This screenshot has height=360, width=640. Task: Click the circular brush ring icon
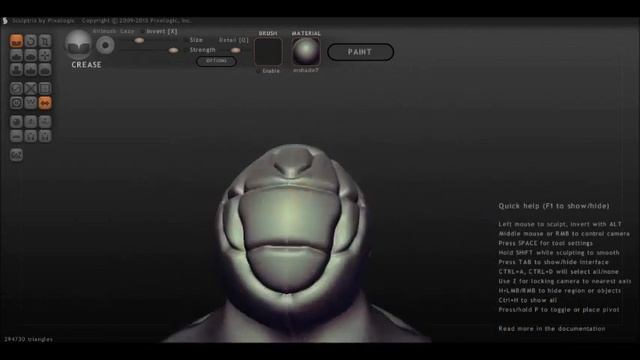tap(105, 45)
